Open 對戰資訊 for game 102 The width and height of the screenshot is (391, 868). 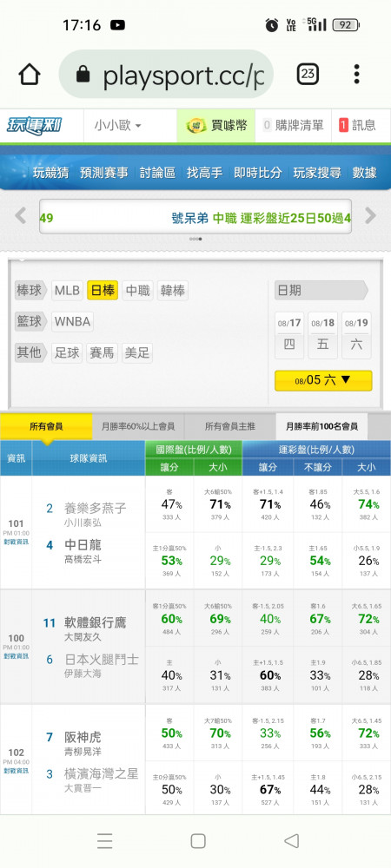point(16,771)
